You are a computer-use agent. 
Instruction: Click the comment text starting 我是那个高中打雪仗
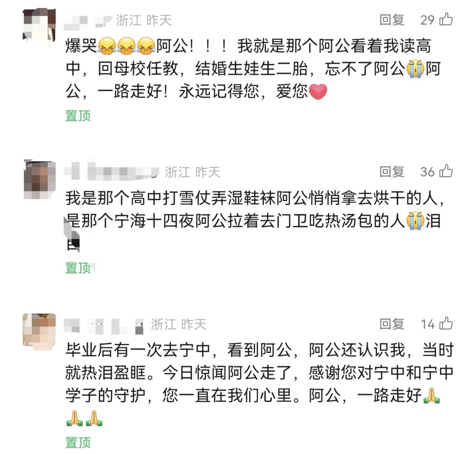pos(254,221)
